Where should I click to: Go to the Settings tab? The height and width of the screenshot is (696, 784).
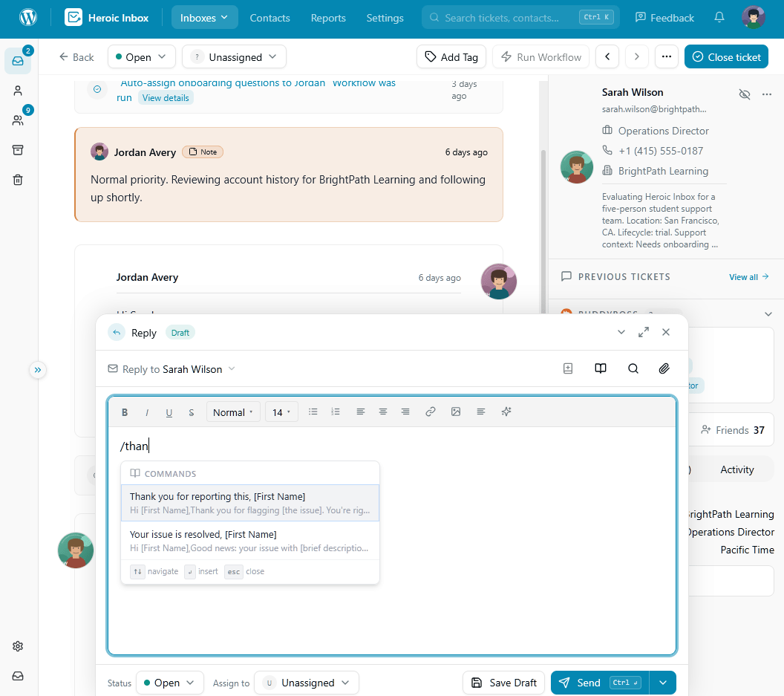click(385, 18)
